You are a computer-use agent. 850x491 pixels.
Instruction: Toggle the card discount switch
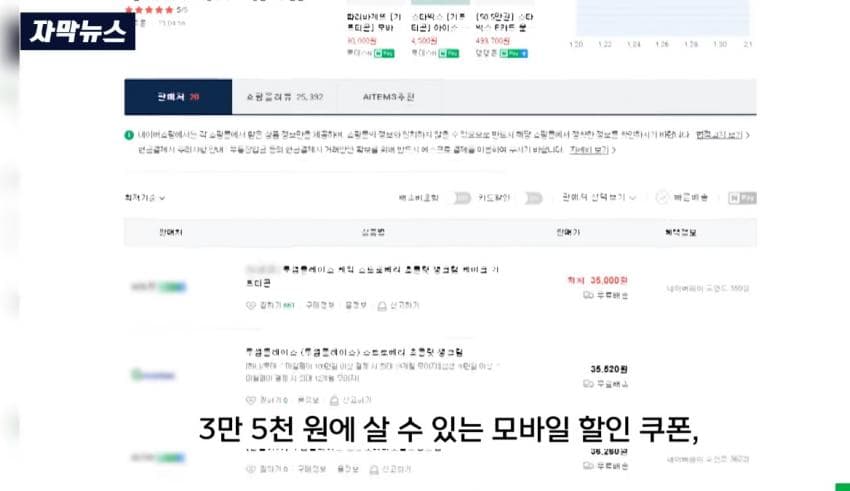click(x=533, y=198)
